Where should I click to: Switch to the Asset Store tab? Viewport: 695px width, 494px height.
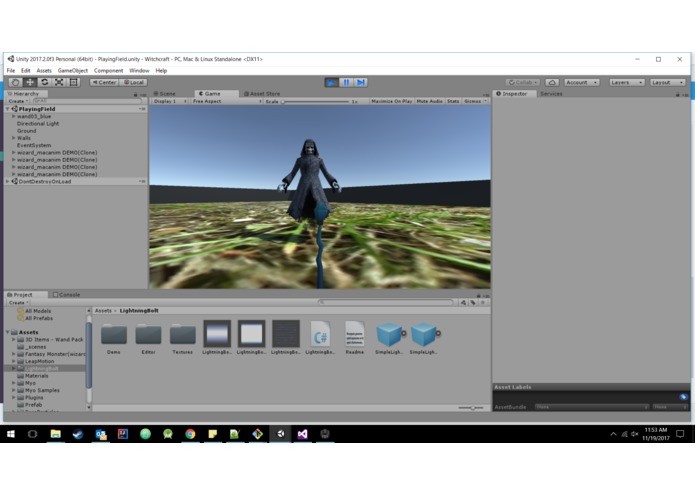(262, 94)
